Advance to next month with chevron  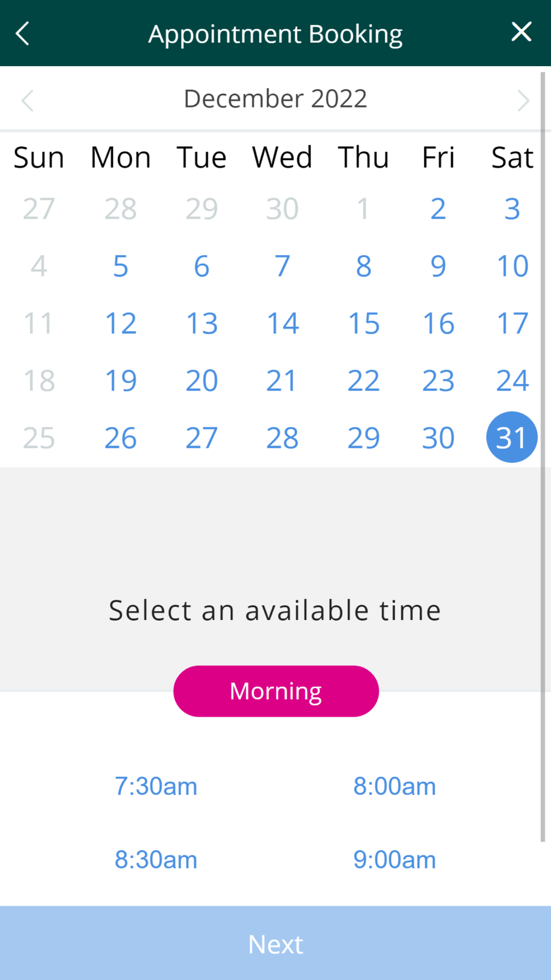(x=523, y=100)
